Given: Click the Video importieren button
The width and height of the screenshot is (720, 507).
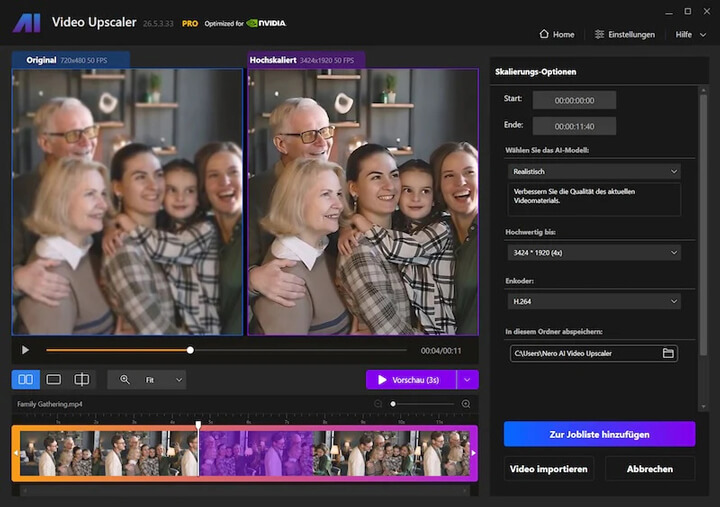Looking at the screenshot, I should point(549,469).
